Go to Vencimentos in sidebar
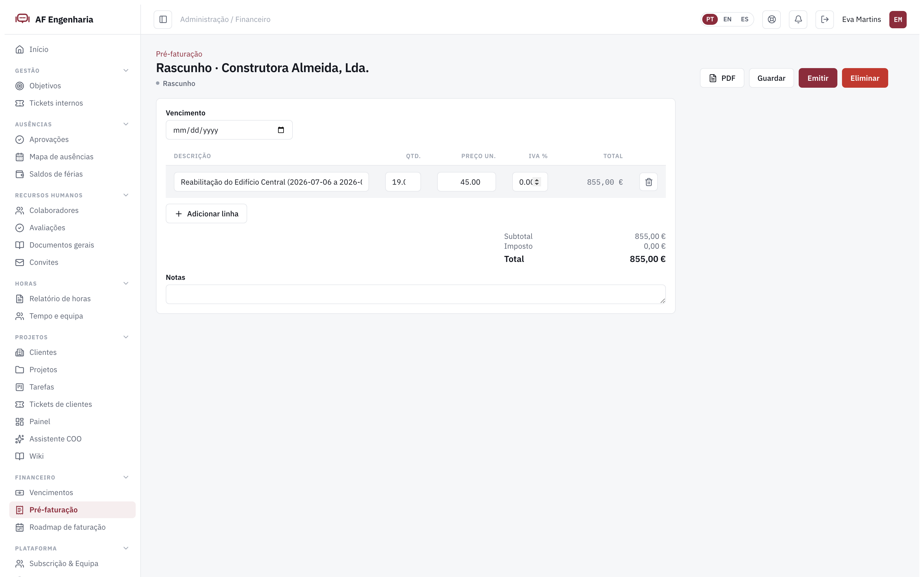Viewport: 924px width, 577px height. tap(51, 493)
